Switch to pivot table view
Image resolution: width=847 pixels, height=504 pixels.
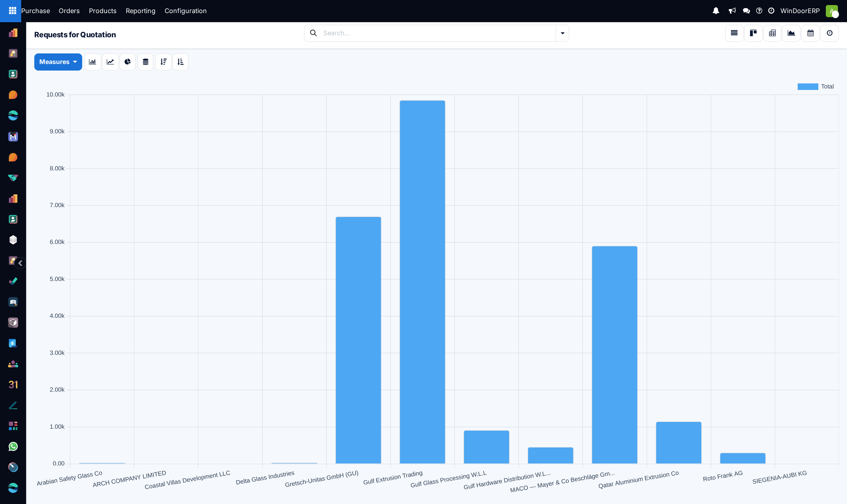(x=772, y=33)
